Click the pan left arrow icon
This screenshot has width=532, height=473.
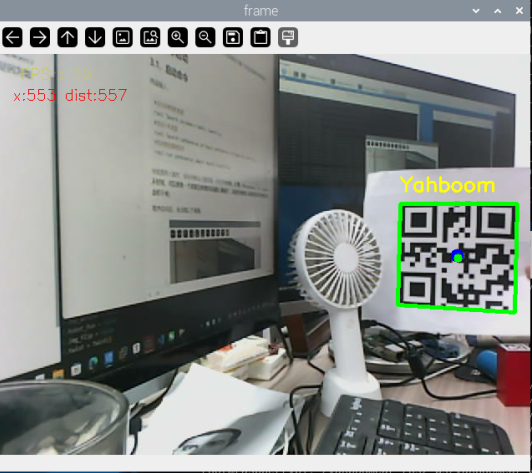pos(13,37)
